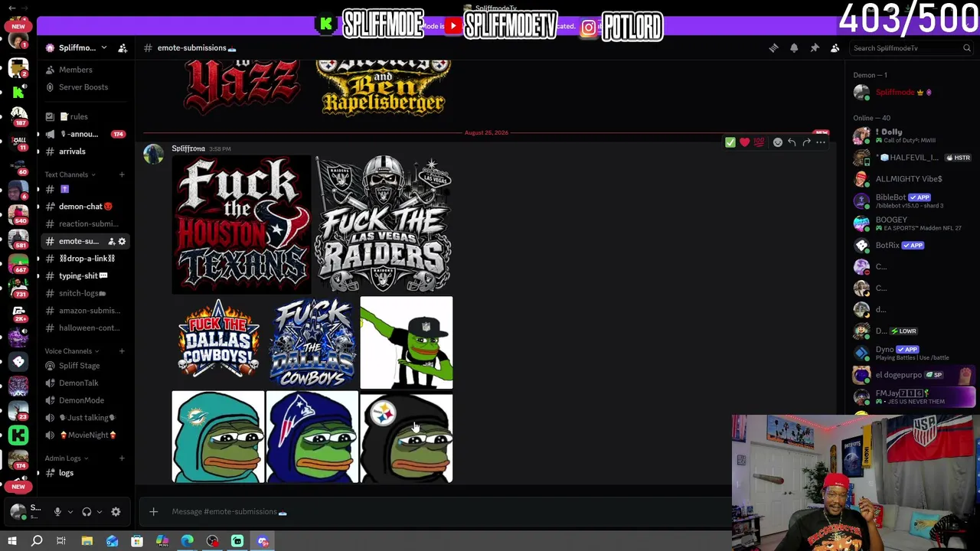Create a channel in Voice Channels

point(122,351)
